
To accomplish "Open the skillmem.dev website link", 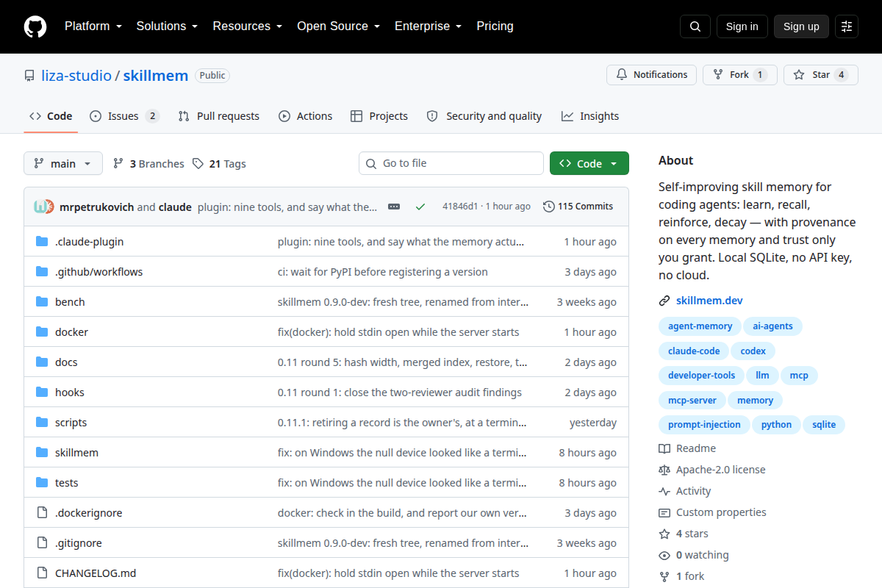I will 709,301.
